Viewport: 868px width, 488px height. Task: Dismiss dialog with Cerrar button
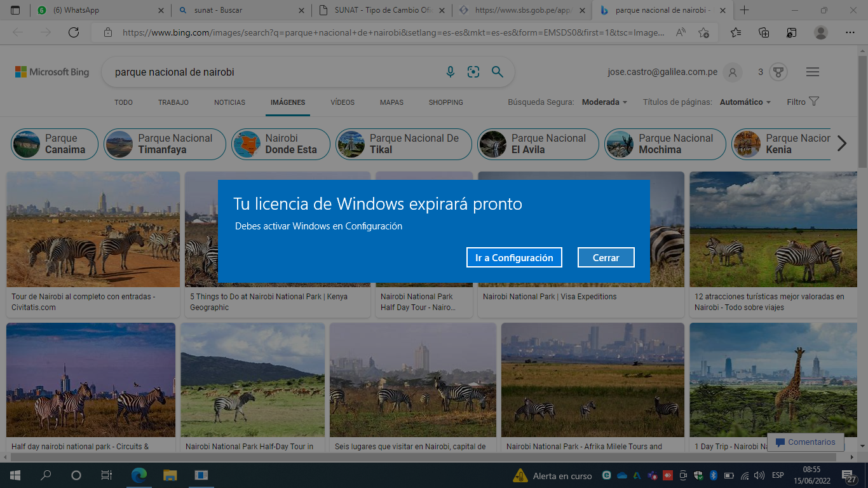click(606, 257)
